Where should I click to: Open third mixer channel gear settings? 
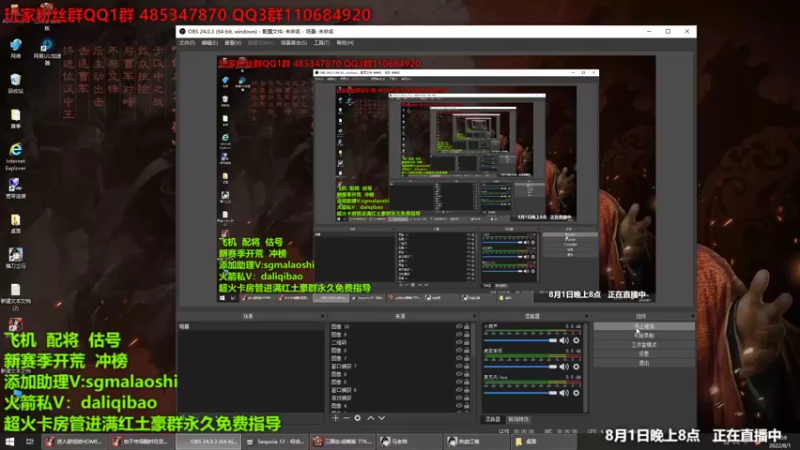click(576, 393)
